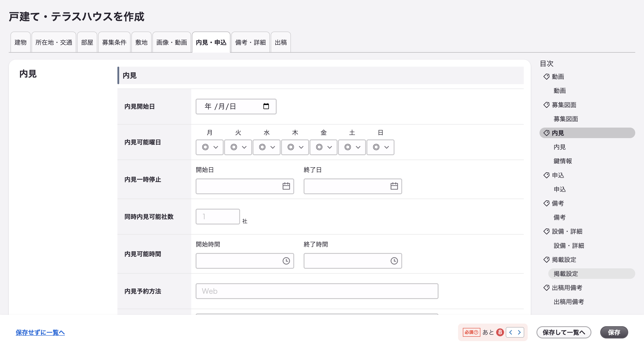The image size is (644, 349).
Task: Focus 内見可能時間 開始時間 input
Action: click(x=245, y=261)
